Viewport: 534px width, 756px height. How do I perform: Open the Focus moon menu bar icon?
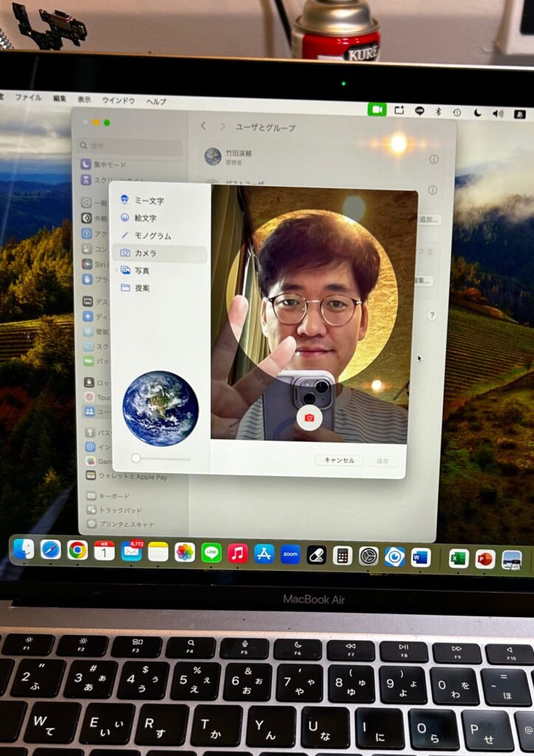478,113
